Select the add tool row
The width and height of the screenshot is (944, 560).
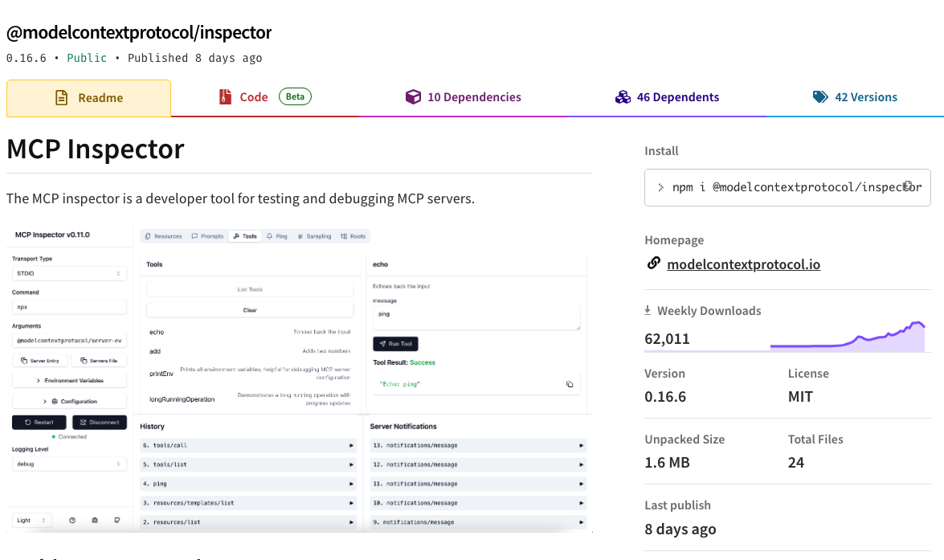[250, 351]
